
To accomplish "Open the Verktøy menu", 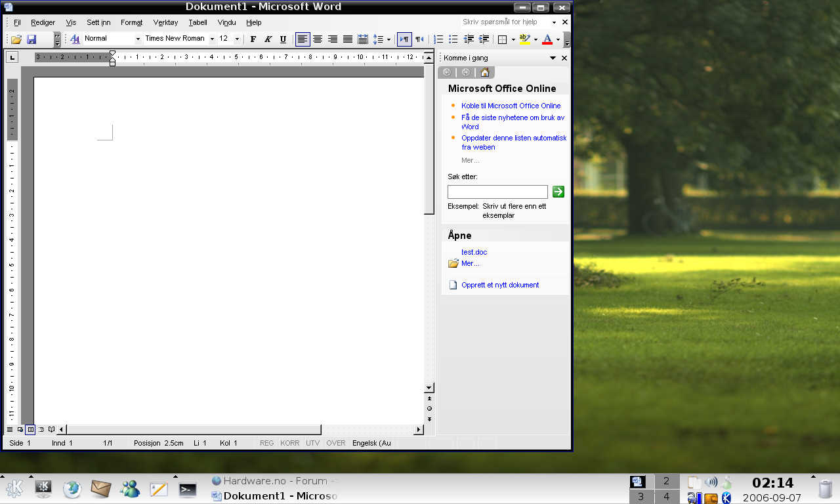I will click(165, 22).
